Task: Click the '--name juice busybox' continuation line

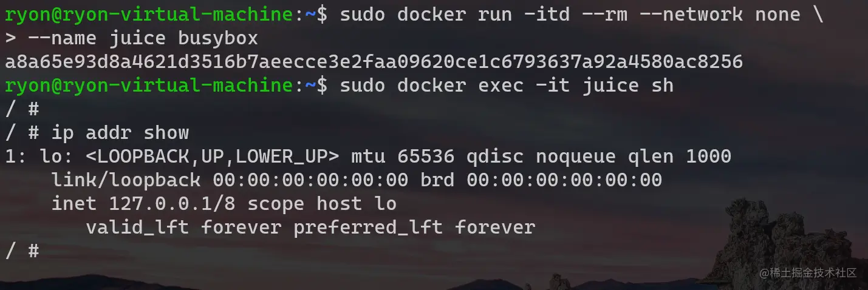Action: click(143, 38)
